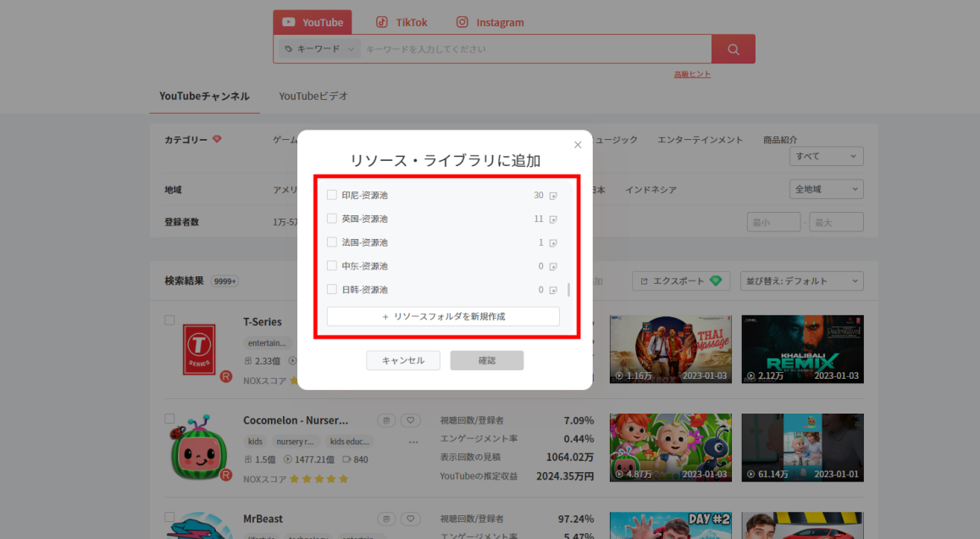
Task: Switch to the Instagram platform tab
Action: (x=490, y=22)
